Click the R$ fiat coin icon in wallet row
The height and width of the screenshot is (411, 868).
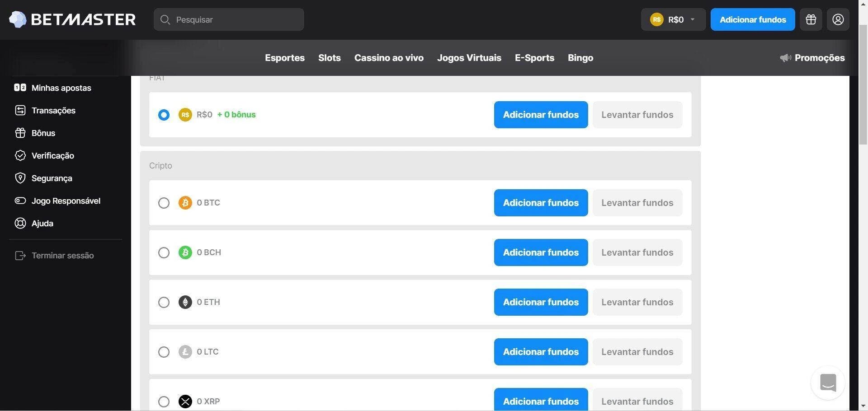(x=185, y=115)
